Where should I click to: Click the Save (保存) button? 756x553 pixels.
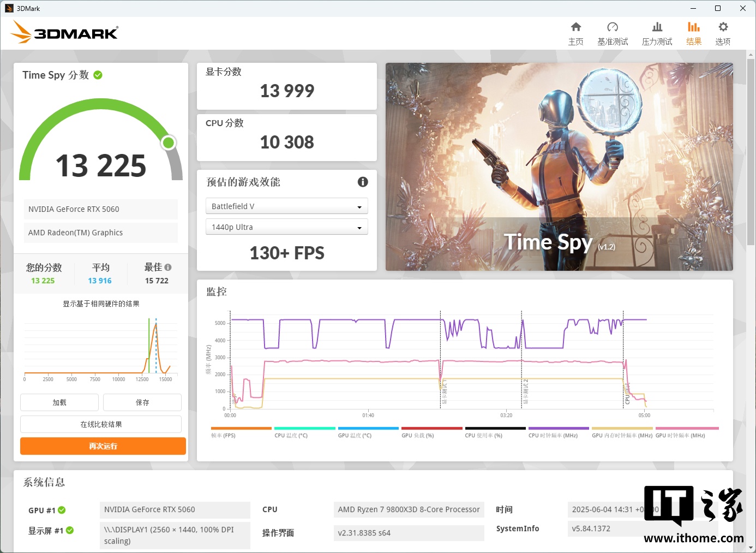point(142,402)
